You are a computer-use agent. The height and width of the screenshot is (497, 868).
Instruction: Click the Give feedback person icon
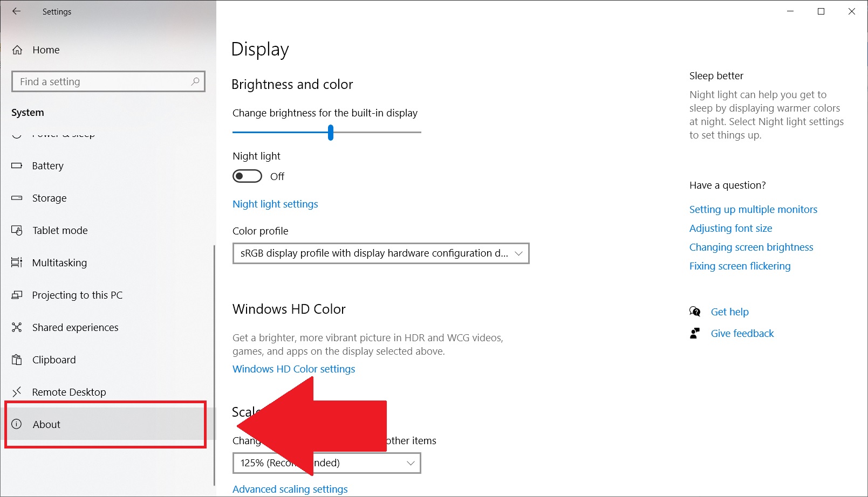click(x=695, y=333)
